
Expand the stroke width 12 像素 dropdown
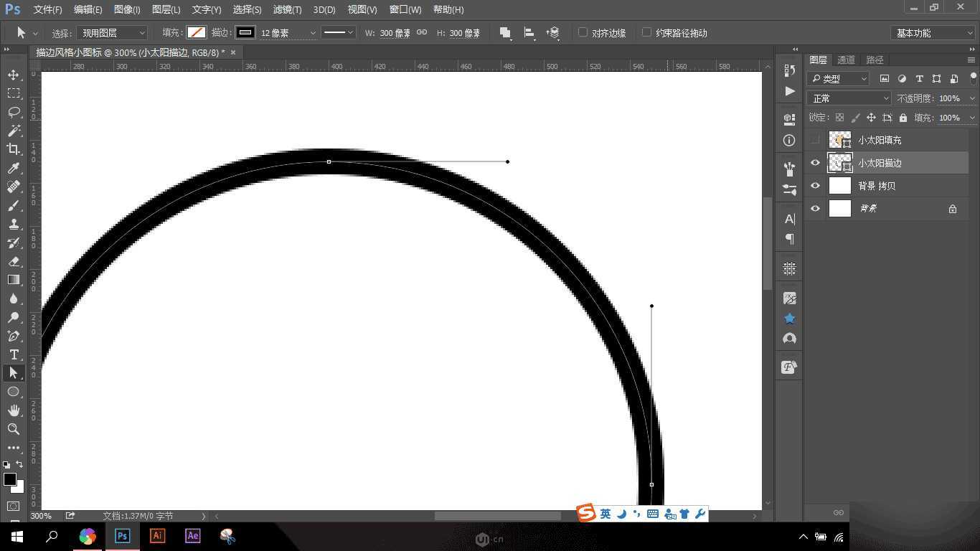click(312, 33)
